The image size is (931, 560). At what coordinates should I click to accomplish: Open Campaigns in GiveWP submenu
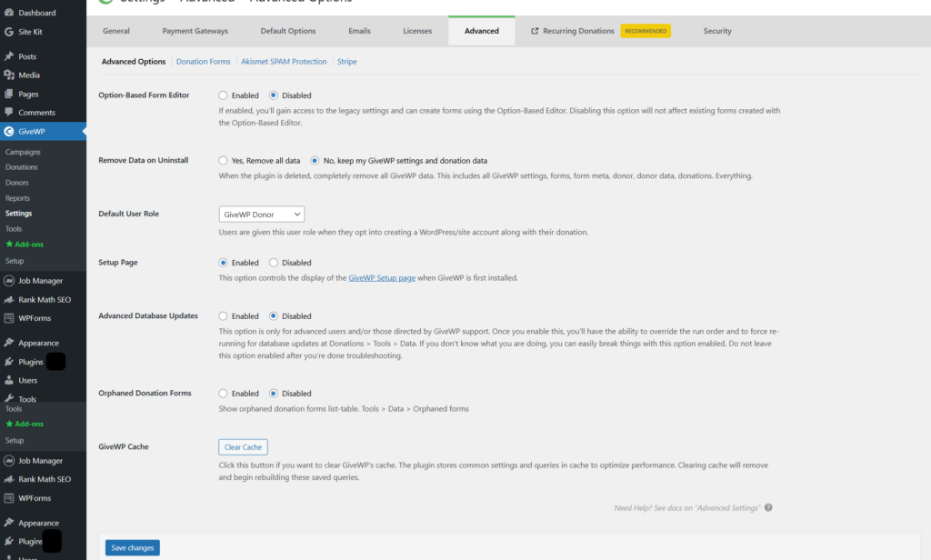[x=23, y=152]
